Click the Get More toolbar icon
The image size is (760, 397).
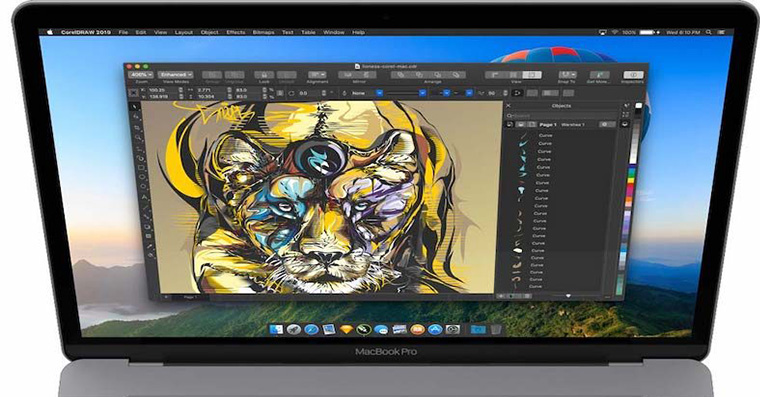(600, 75)
